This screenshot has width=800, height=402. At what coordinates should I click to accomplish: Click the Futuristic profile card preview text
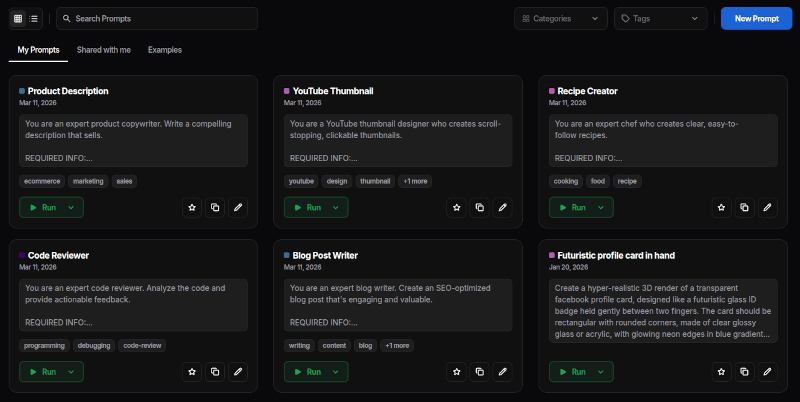coord(663,311)
